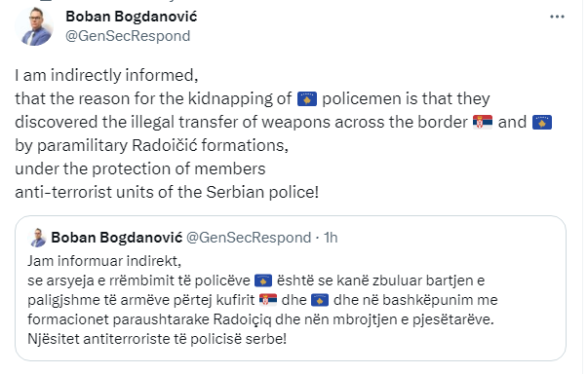This screenshot has width=588, height=374.
Task: Click the line 'I am indirectly informed,'
Action: [x=106, y=75]
